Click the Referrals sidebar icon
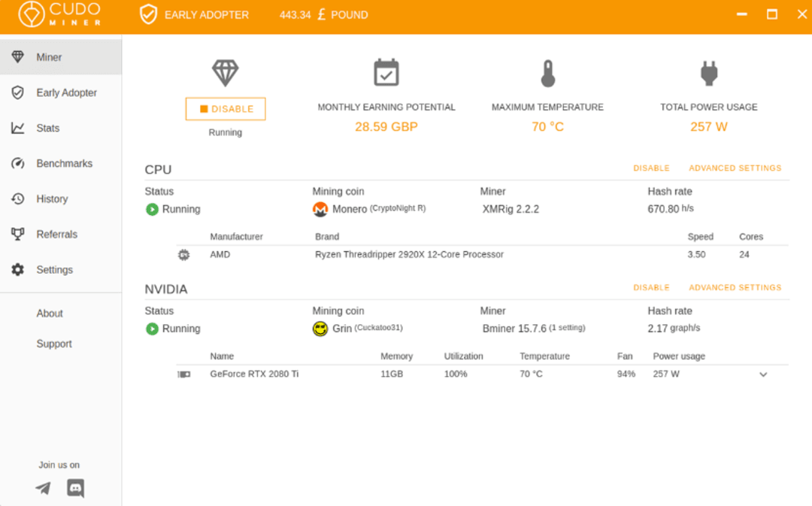 pos(17,234)
